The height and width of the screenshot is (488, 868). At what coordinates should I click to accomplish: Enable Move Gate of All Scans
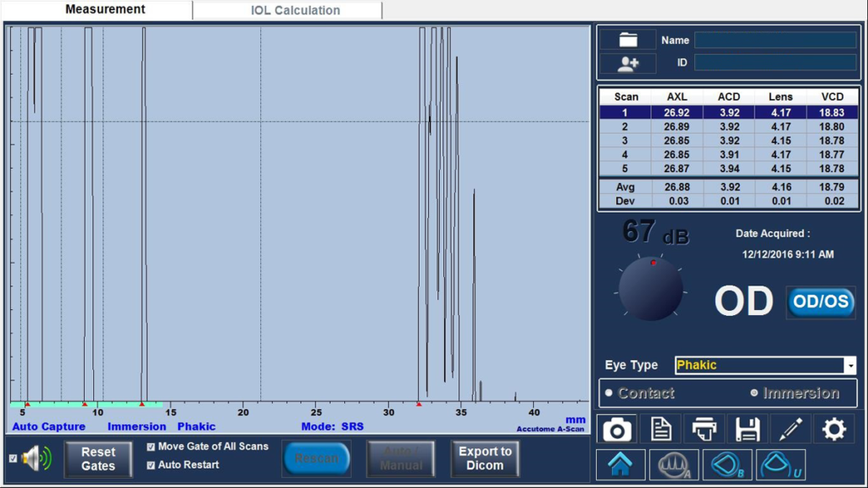151,445
